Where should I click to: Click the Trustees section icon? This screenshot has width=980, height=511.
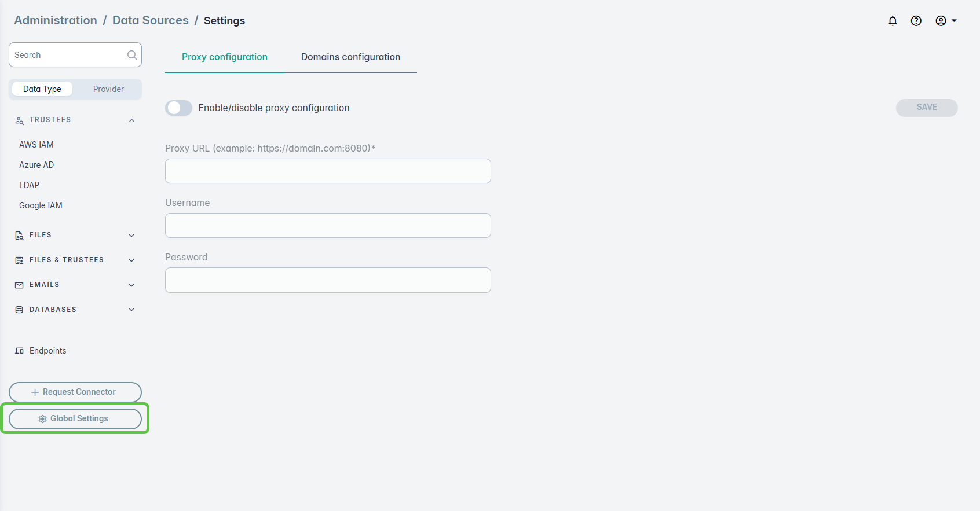click(19, 120)
